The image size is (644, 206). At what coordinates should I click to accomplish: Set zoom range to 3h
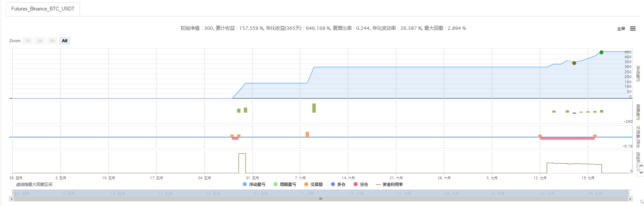coord(40,41)
